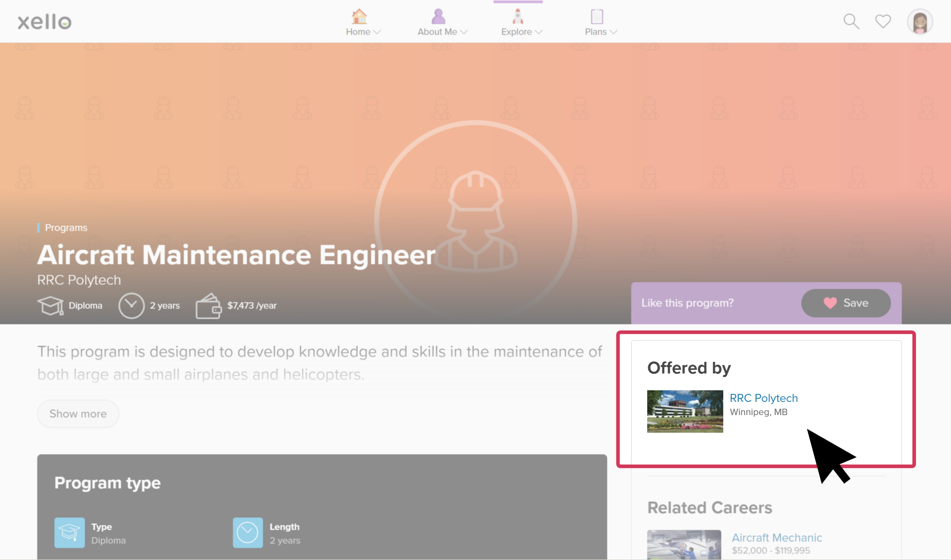The image size is (951, 560).
Task: Expand the Explore menu chevron
Action: 539,32
